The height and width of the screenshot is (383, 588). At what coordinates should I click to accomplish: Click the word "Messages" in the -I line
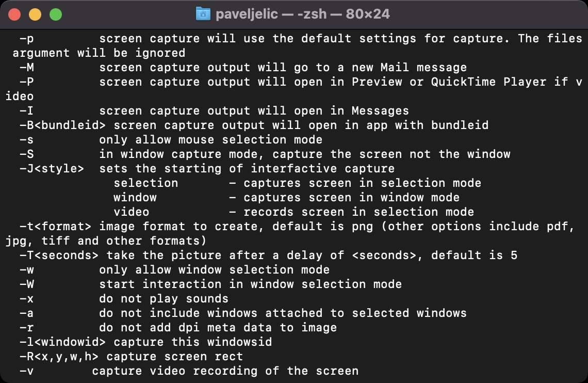[x=380, y=111]
